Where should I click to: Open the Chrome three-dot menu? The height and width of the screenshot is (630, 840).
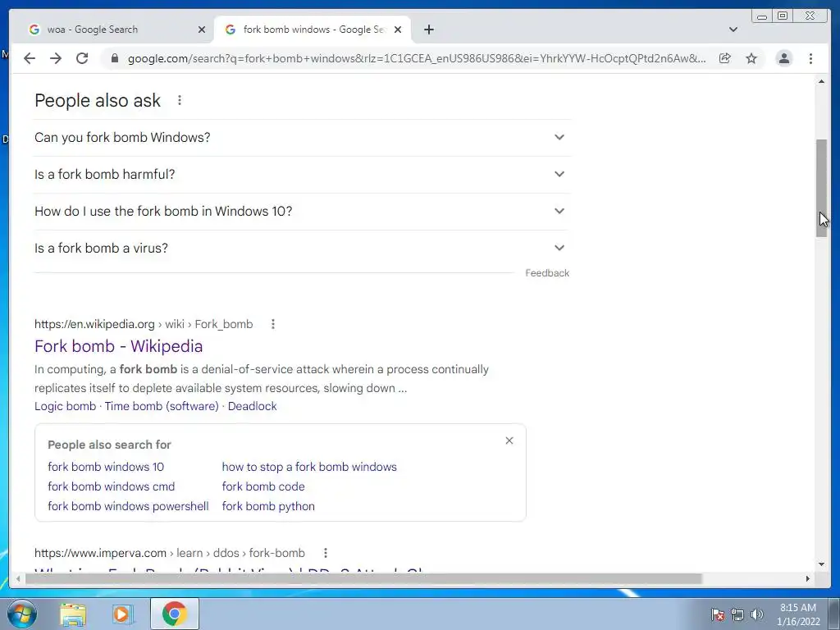(810, 58)
